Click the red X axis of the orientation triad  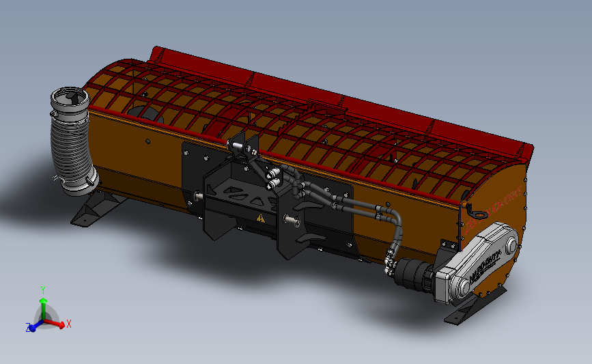tap(55, 323)
